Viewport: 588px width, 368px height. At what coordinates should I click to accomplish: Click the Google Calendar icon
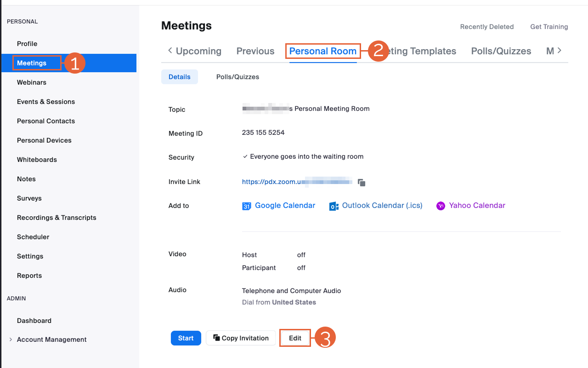tap(247, 206)
